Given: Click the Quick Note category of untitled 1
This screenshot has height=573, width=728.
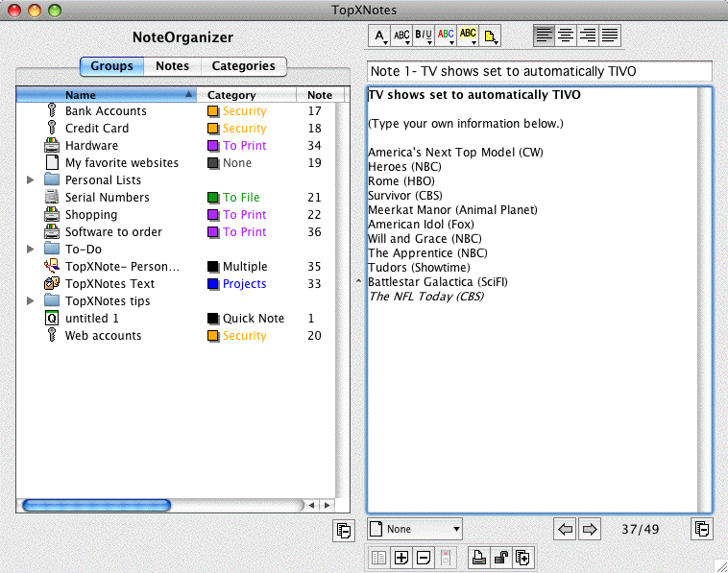Looking at the screenshot, I should click(x=254, y=319).
